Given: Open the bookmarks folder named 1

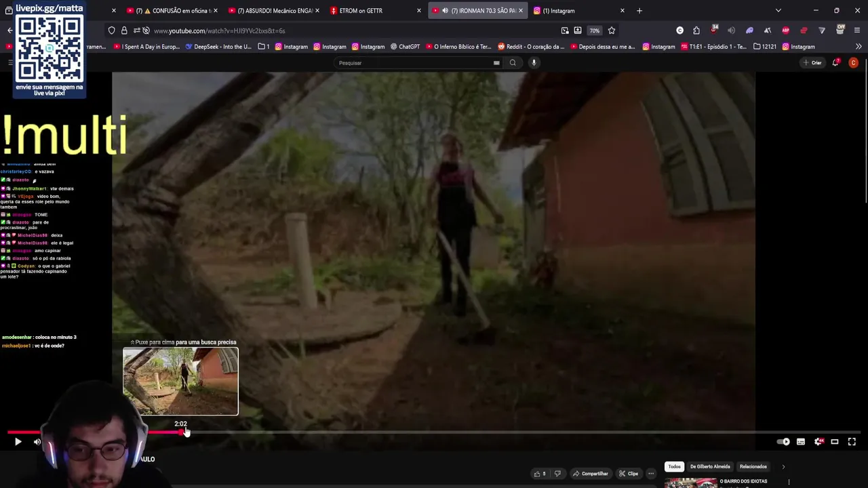Looking at the screenshot, I should (x=264, y=47).
